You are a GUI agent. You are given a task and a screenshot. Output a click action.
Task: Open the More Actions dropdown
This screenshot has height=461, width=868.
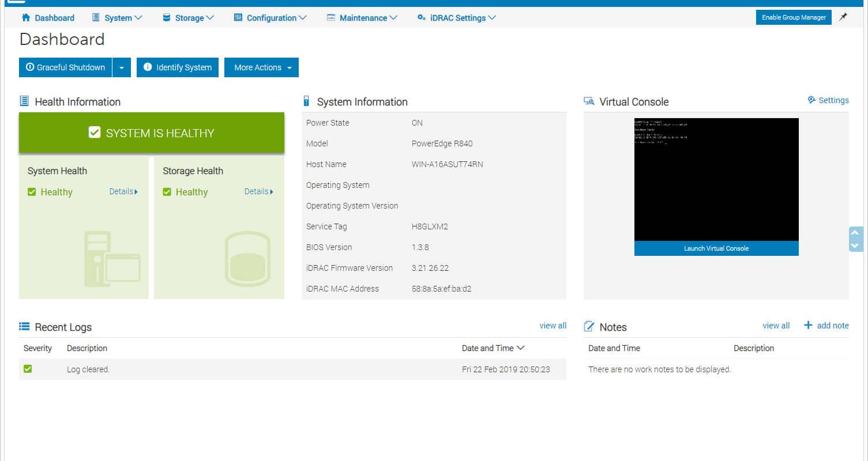coord(261,67)
